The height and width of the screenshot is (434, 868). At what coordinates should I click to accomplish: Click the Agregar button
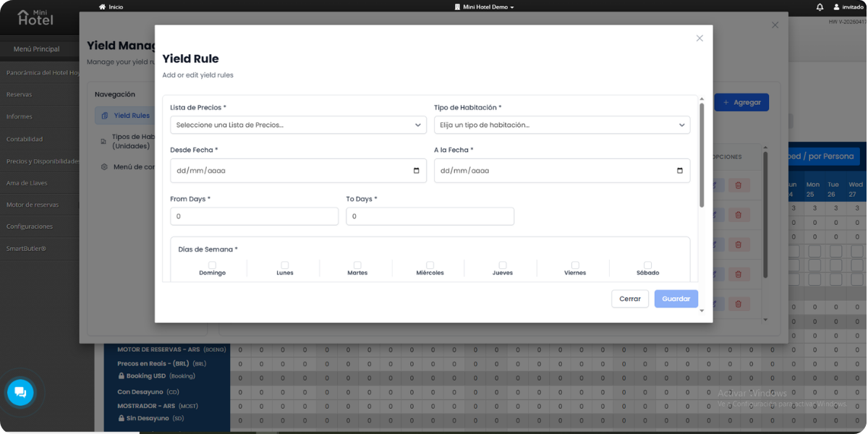(x=741, y=103)
